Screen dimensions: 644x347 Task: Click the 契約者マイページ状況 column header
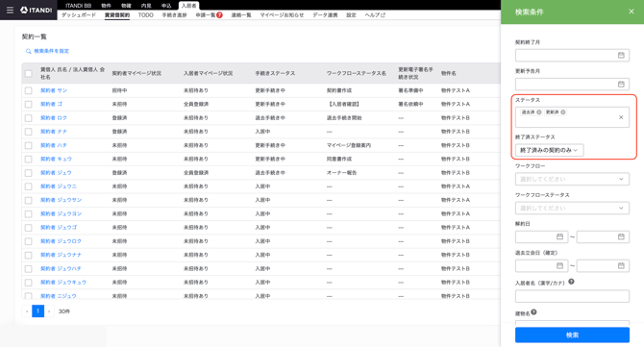click(x=136, y=73)
